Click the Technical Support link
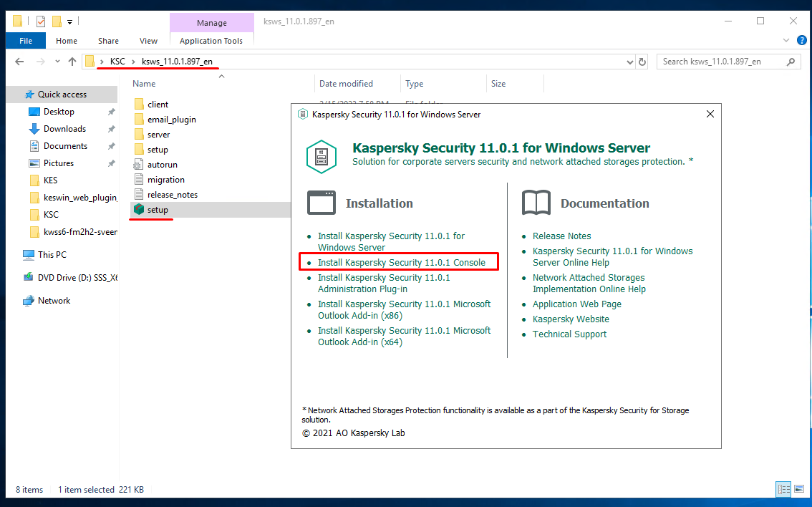The image size is (812, 507). [x=569, y=334]
